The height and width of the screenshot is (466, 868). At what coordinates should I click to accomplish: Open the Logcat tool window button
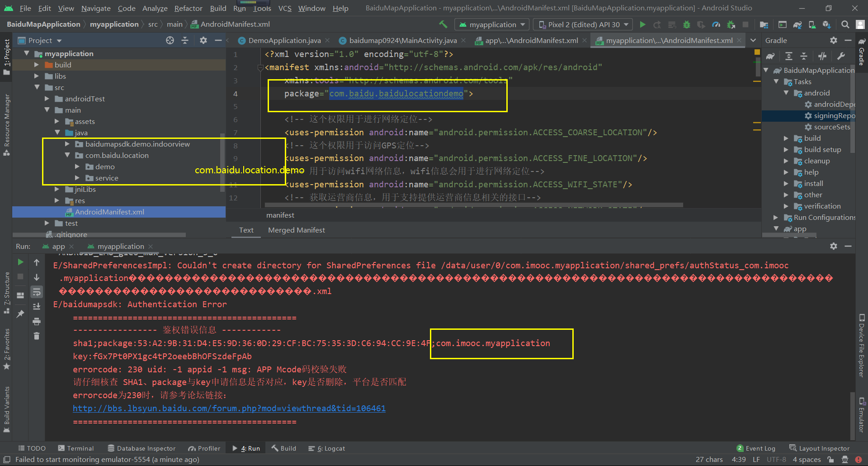pos(327,448)
